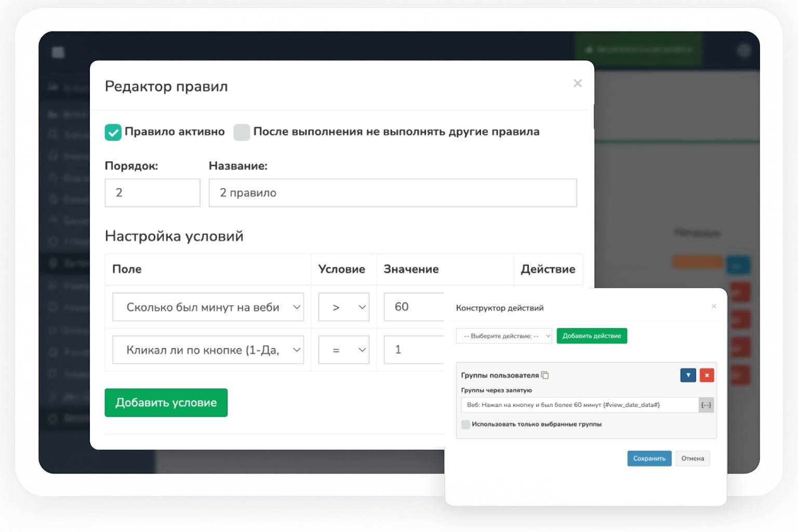Collapse the action block using the blue arrow icon

click(688, 375)
